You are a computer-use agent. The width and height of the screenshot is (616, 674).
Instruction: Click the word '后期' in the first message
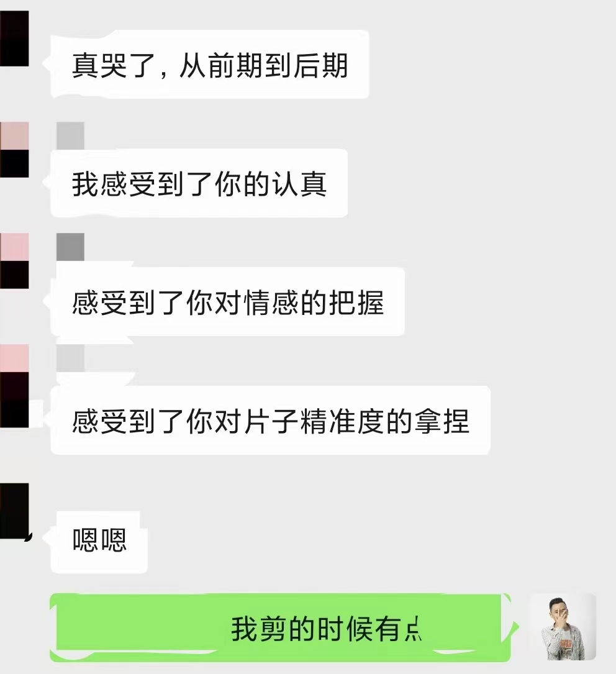click(320, 66)
